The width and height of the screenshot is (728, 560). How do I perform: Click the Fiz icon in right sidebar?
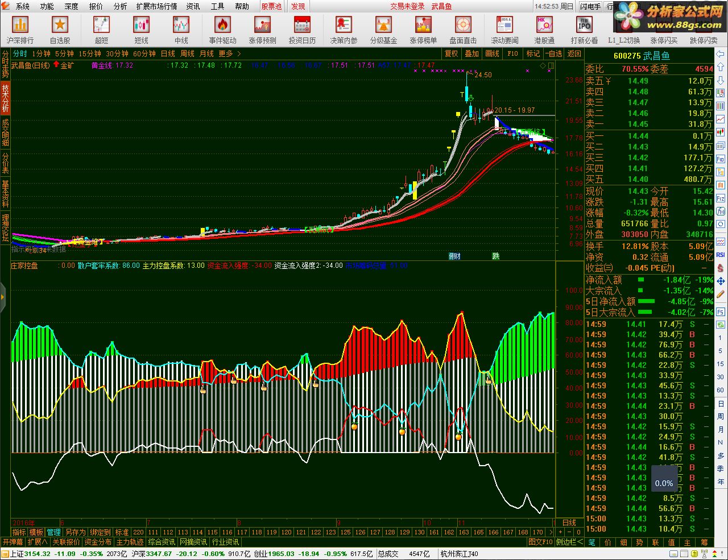coord(721,198)
